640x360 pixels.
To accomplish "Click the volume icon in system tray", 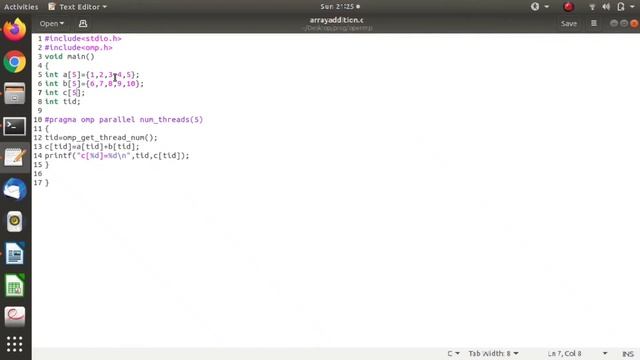I will pyautogui.click(x=606, y=7).
